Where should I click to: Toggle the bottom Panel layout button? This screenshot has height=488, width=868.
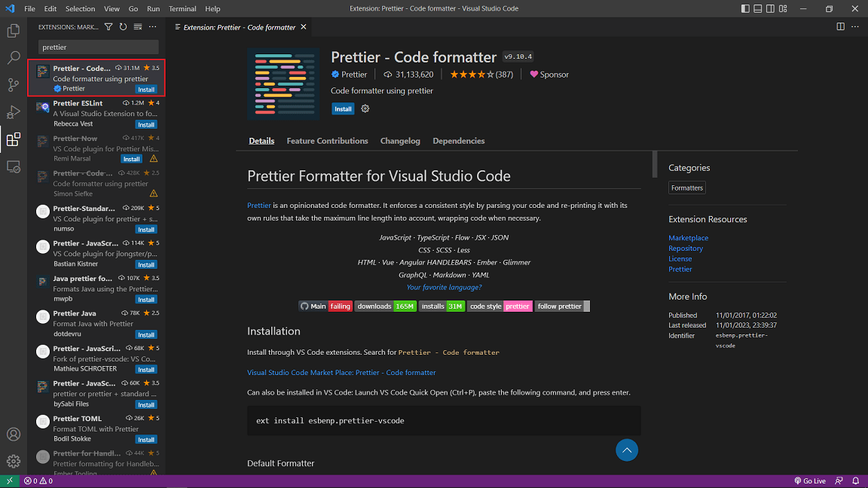click(758, 8)
